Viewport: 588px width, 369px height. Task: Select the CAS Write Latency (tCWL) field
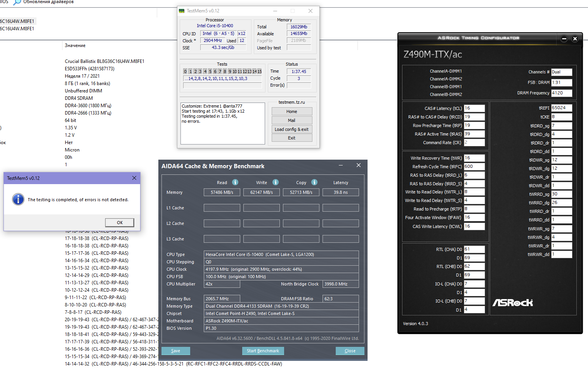474,226
